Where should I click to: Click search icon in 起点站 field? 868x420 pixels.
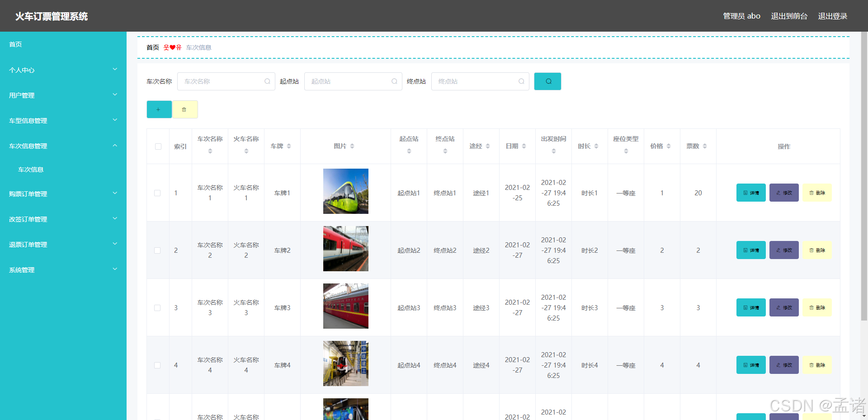[394, 81]
